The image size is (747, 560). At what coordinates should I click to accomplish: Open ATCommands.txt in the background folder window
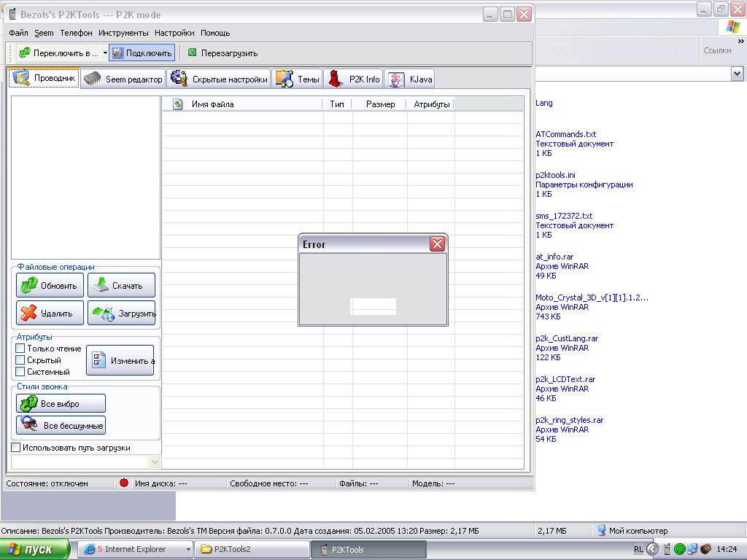pyautogui.click(x=565, y=134)
